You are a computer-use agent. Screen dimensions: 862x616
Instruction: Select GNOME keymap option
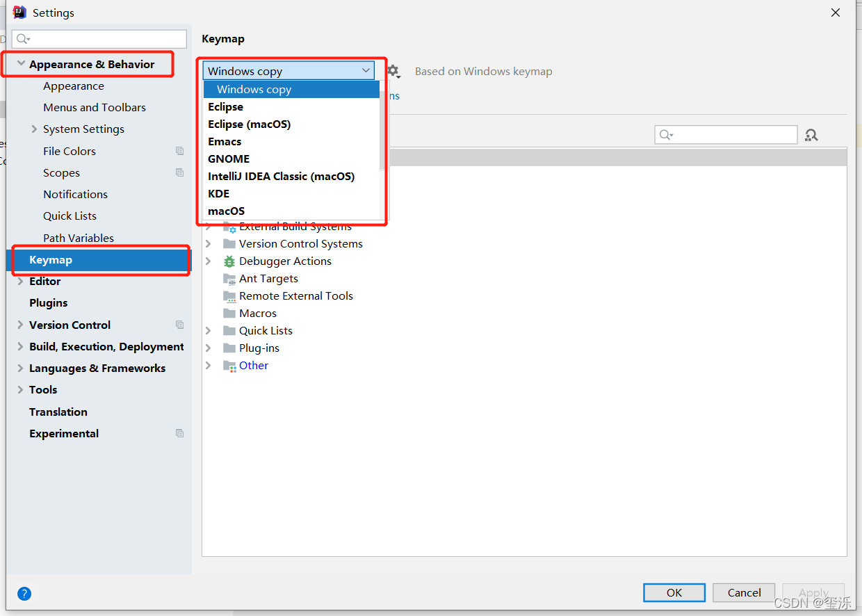pyautogui.click(x=291, y=159)
